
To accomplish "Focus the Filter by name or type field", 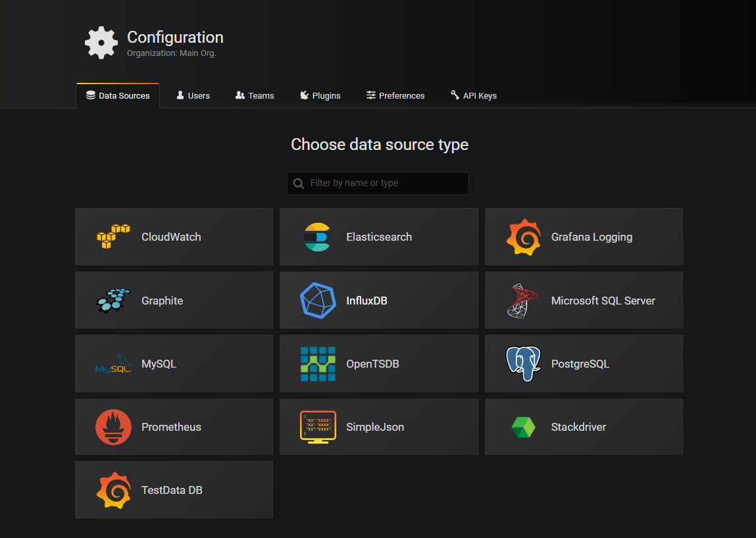I will pos(378,183).
